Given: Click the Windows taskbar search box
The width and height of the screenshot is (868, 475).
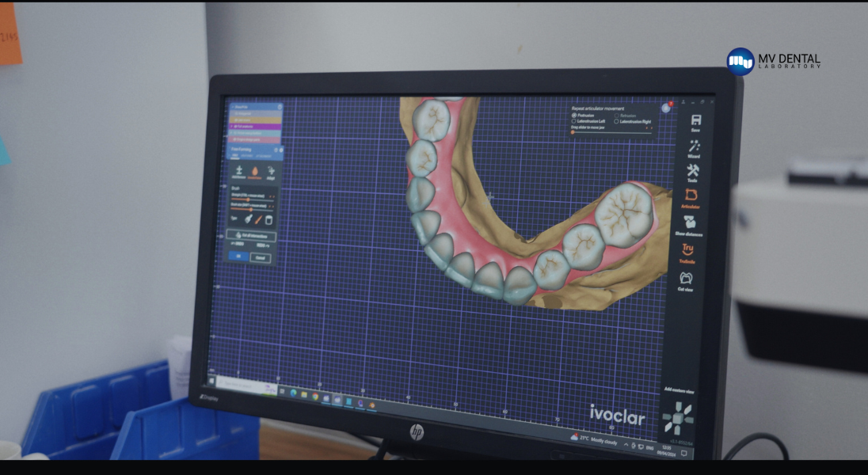Looking at the screenshot, I should point(247,386).
